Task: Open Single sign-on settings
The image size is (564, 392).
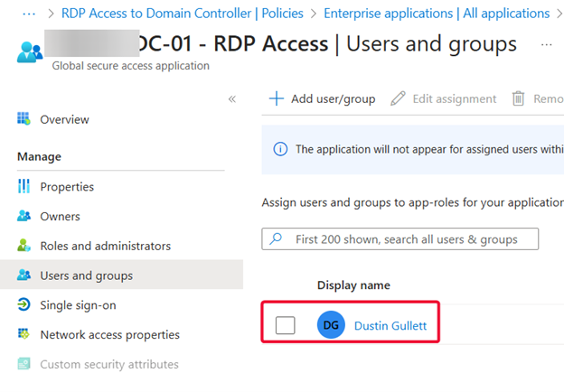Action: coord(78,305)
